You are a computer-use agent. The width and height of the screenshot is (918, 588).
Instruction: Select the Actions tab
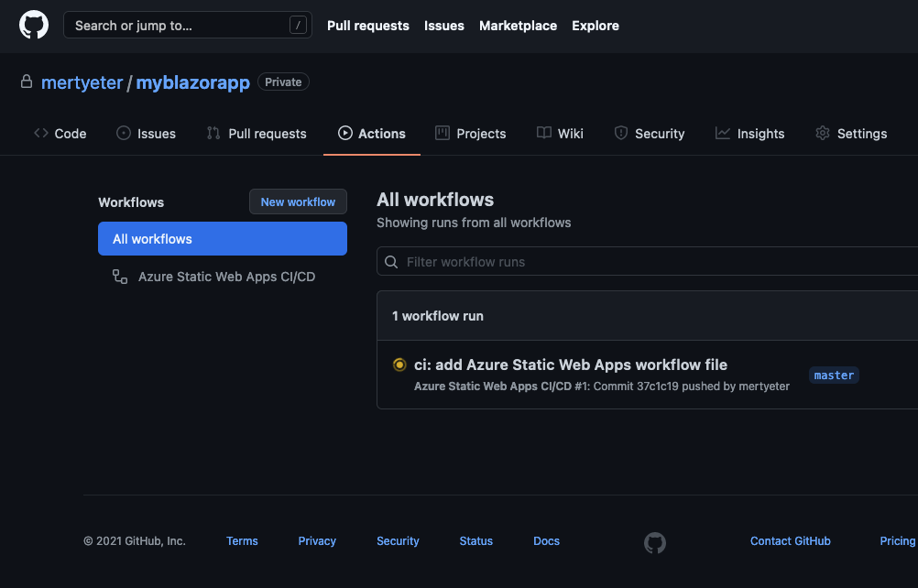click(x=372, y=134)
